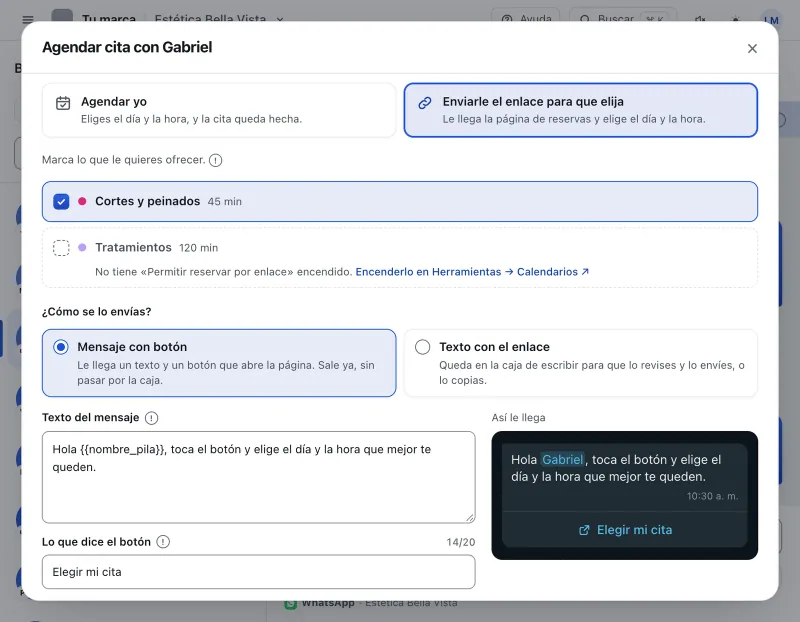Open info icon beside Marca lo que le quieres ofrecer
This screenshot has height=622, width=800.
[216, 160]
